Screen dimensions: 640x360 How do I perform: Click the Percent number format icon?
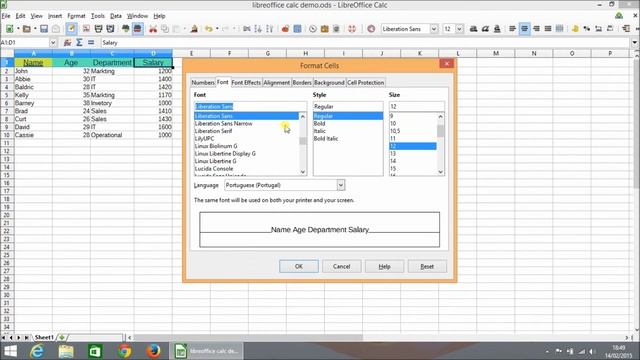coord(587,29)
